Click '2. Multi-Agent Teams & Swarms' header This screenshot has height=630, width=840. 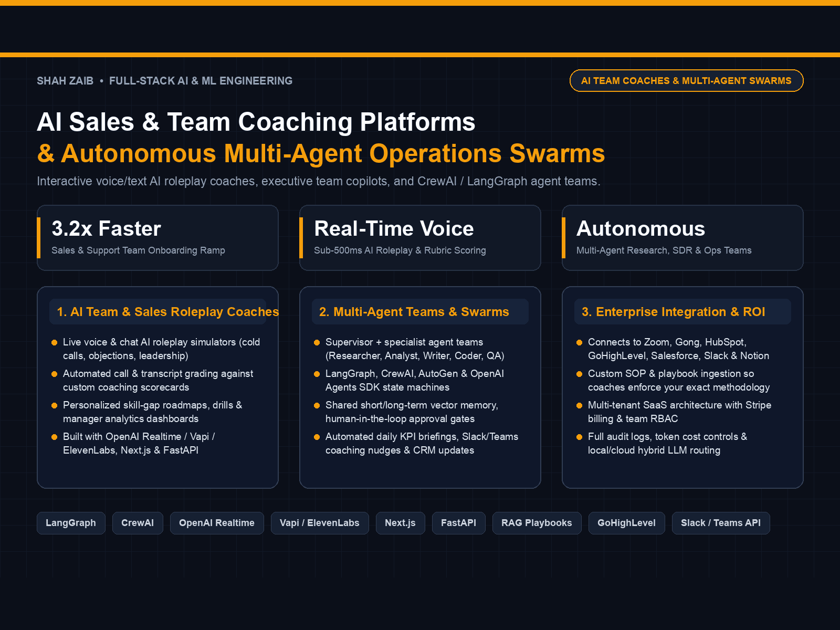click(414, 312)
